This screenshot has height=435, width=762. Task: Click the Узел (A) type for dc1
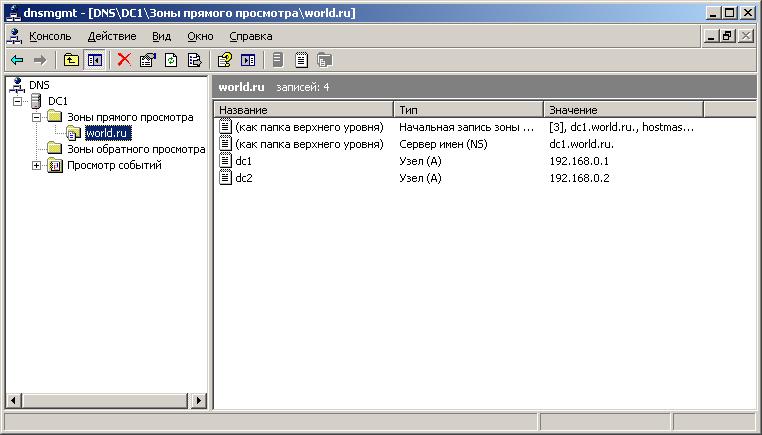click(x=420, y=161)
